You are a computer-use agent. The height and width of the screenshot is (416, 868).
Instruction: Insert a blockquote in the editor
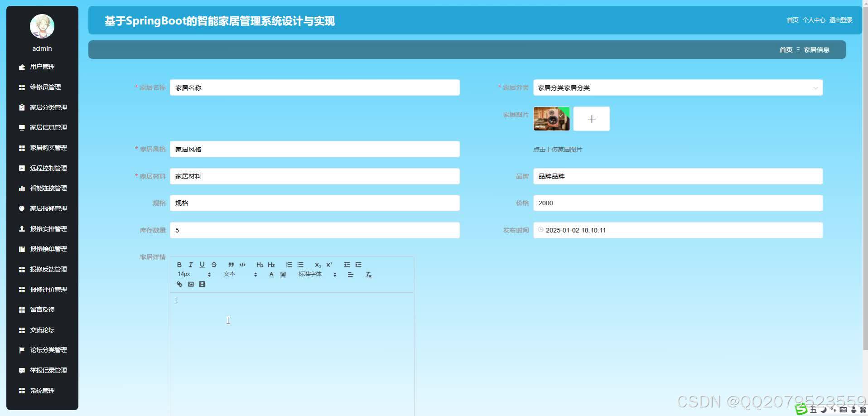[231, 265]
